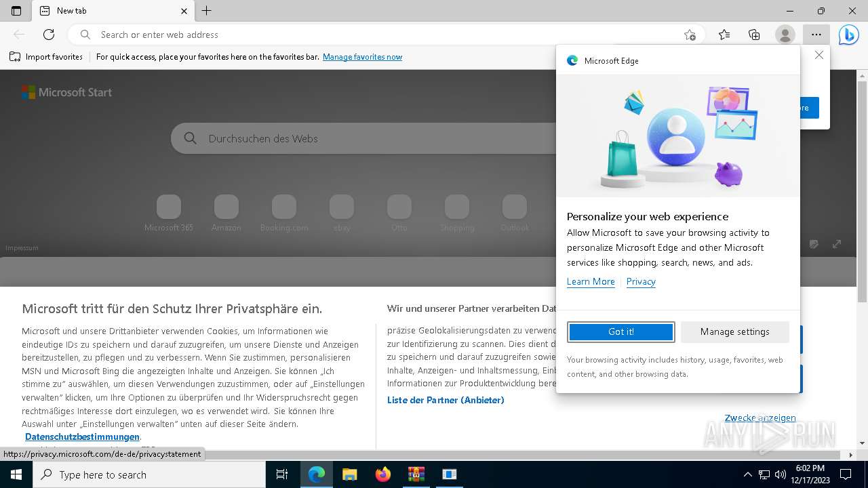Open Liste der Partner (Anbieter) link
The height and width of the screenshot is (488, 868).
446,400
